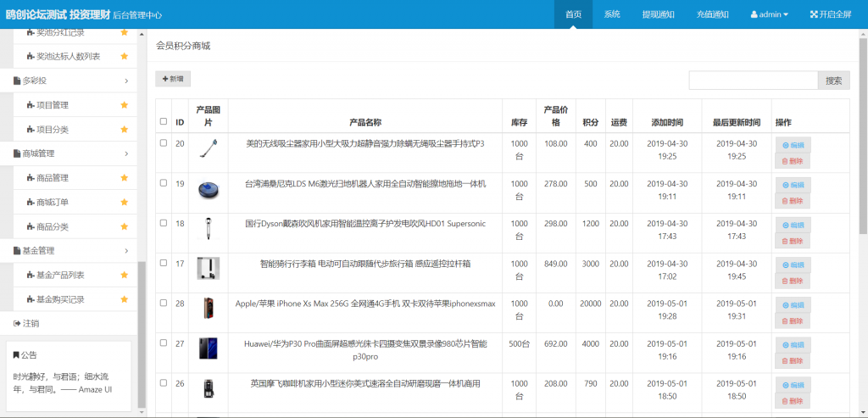Open the Dyson hair dryer image, ID 18

tap(209, 229)
